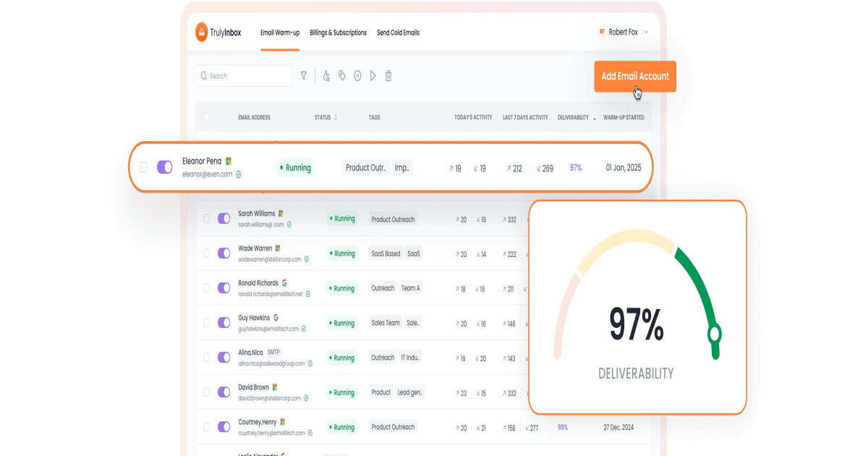Click the play/resume warm-up icon
868x456 pixels.
(x=373, y=76)
